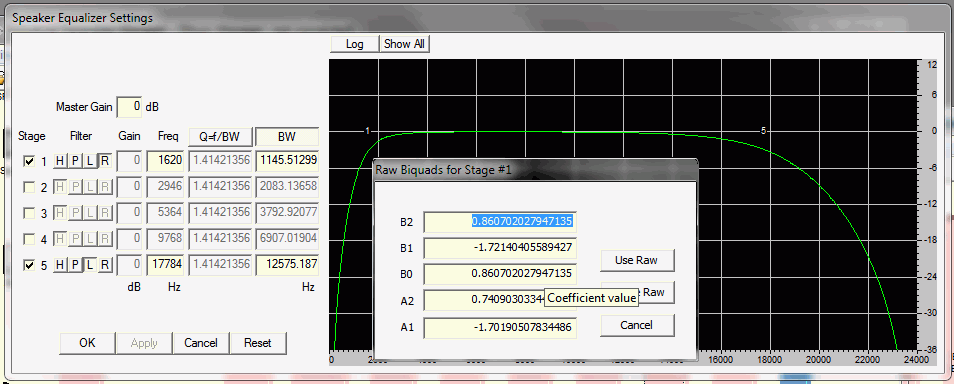Select the L filter for stage 5
This screenshot has height=384, width=954.
click(90, 265)
